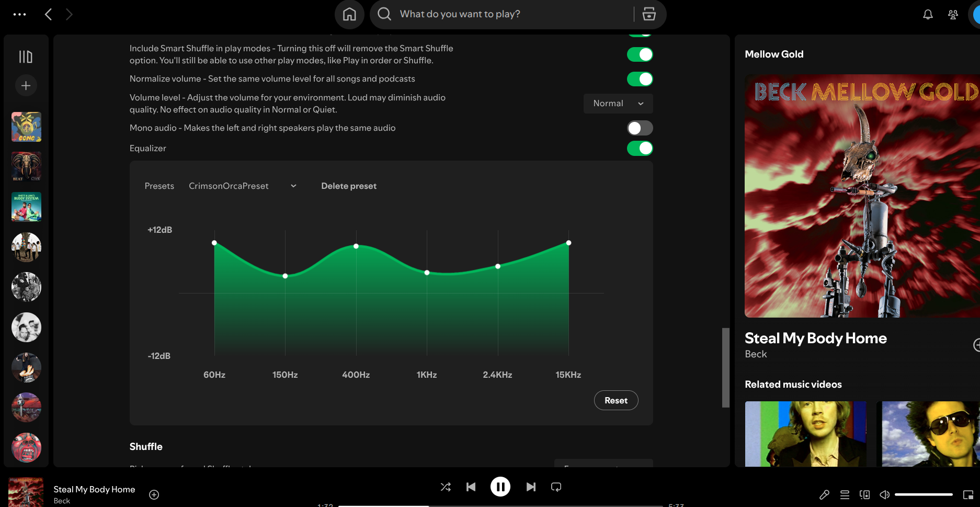The height and width of the screenshot is (507, 980).
Task: Click Delete preset
Action: click(x=349, y=186)
